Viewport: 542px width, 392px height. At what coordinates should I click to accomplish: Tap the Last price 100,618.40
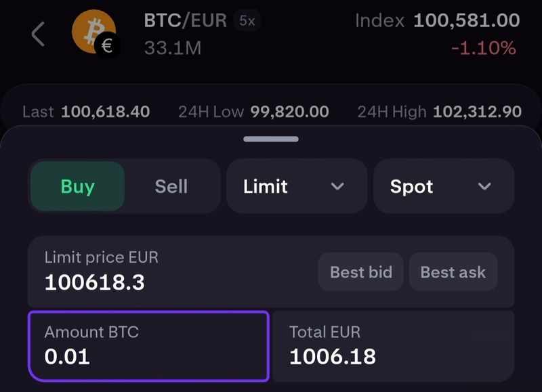tap(105, 112)
